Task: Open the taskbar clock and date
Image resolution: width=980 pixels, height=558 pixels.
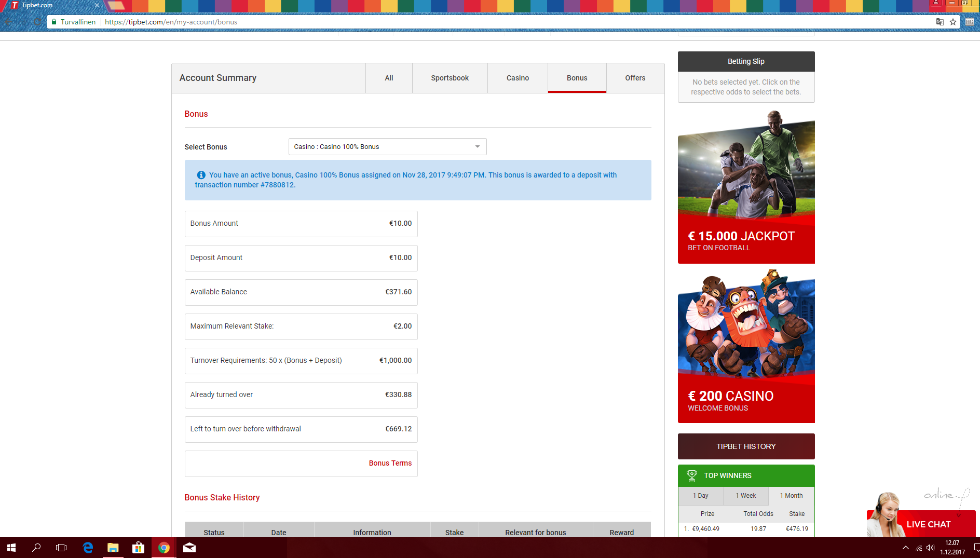Action: (x=952, y=548)
